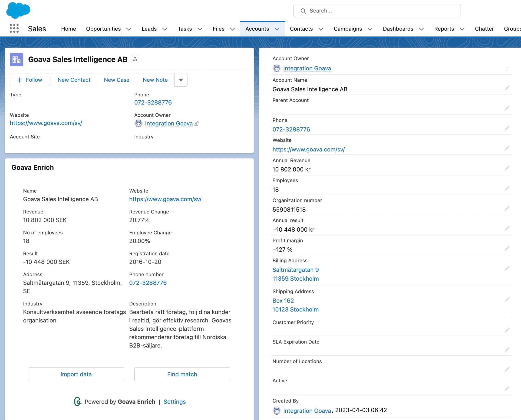
Task: Edit Billing Address pencil icon
Action: 507,269
